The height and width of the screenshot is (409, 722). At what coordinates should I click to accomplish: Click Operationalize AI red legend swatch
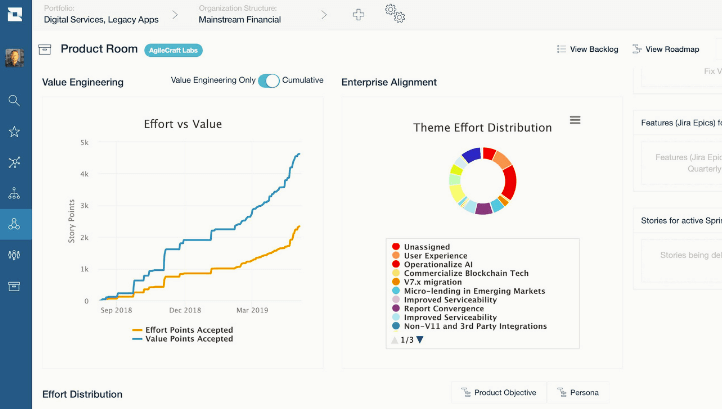click(396, 264)
